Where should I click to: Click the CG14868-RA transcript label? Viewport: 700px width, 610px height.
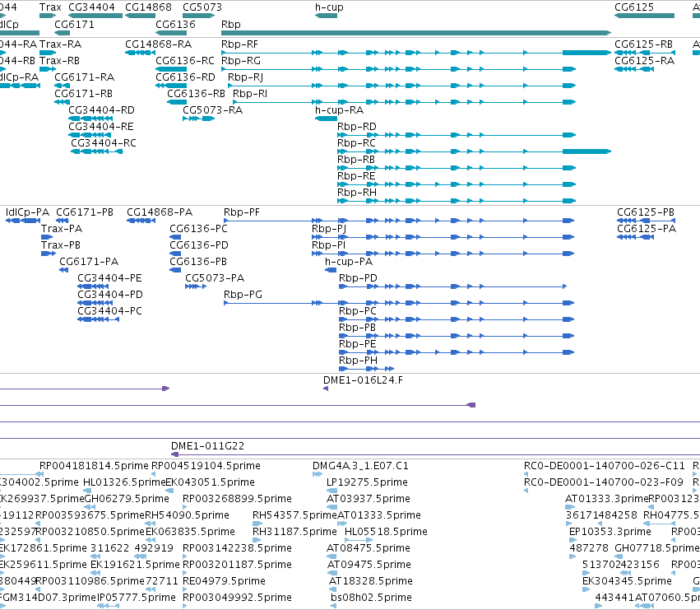[x=159, y=44]
